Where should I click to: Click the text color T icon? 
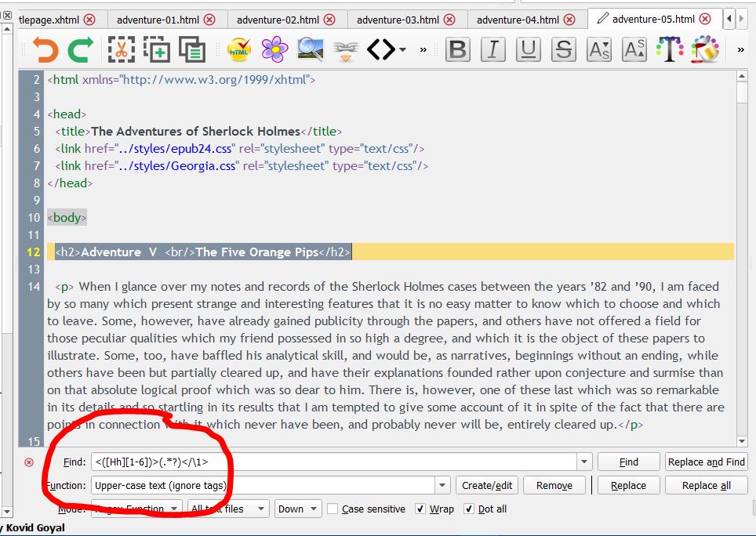(x=670, y=49)
